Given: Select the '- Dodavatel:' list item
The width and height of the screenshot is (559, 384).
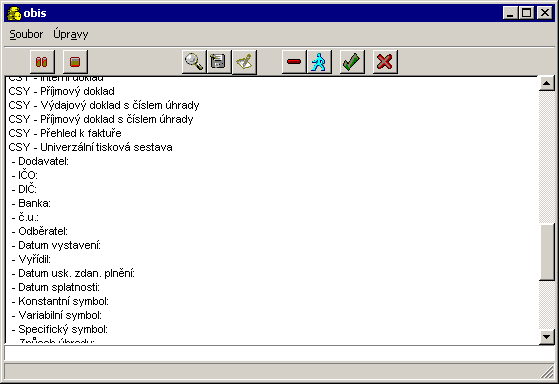Looking at the screenshot, I should 40,161.
